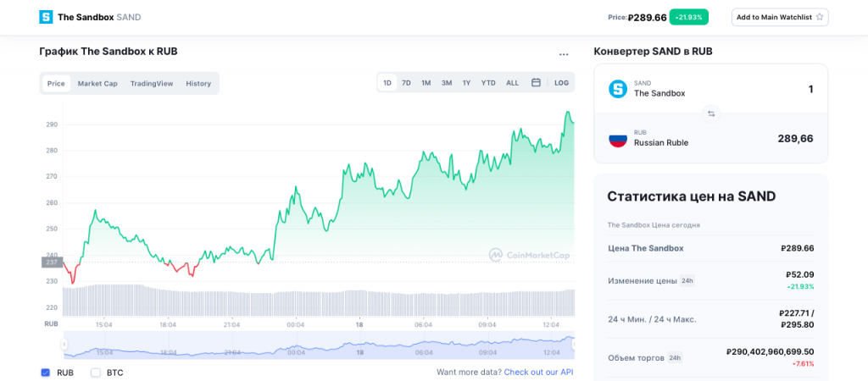Switch to the Market Cap tab

tap(97, 84)
